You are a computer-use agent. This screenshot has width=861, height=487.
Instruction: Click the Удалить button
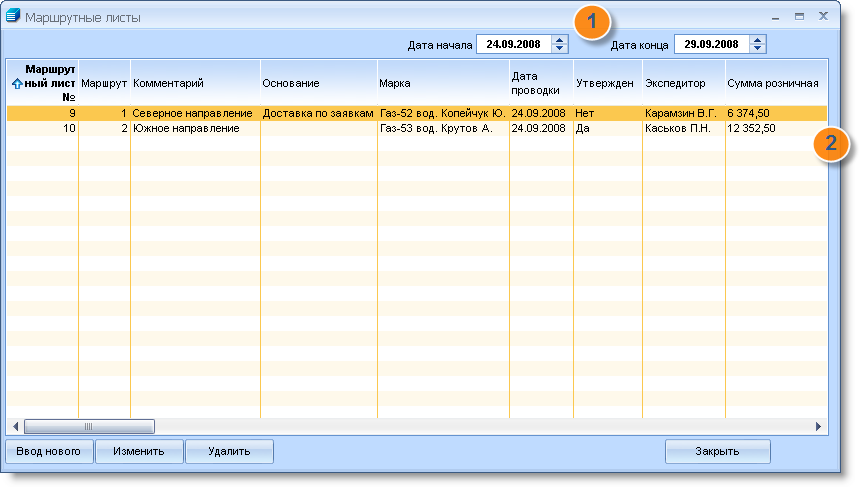click(x=229, y=451)
